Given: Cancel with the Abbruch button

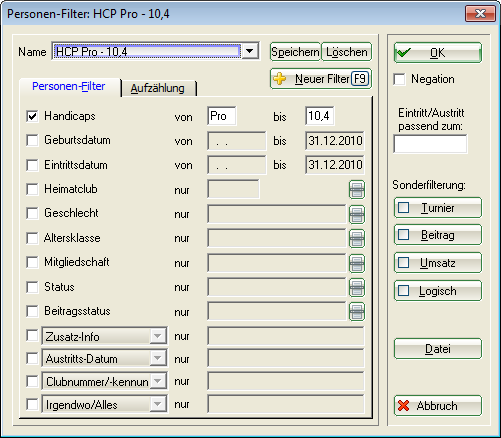Looking at the screenshot, I should coord(438,406).
